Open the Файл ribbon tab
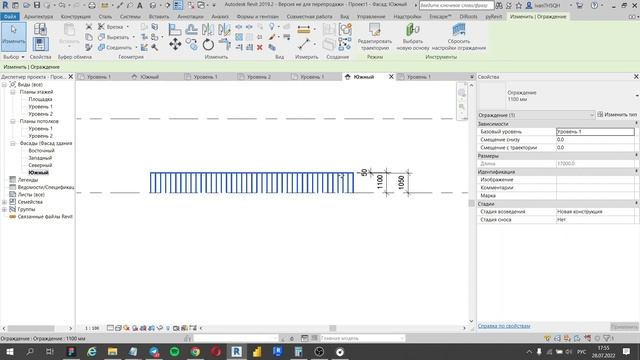 (10, 17)
